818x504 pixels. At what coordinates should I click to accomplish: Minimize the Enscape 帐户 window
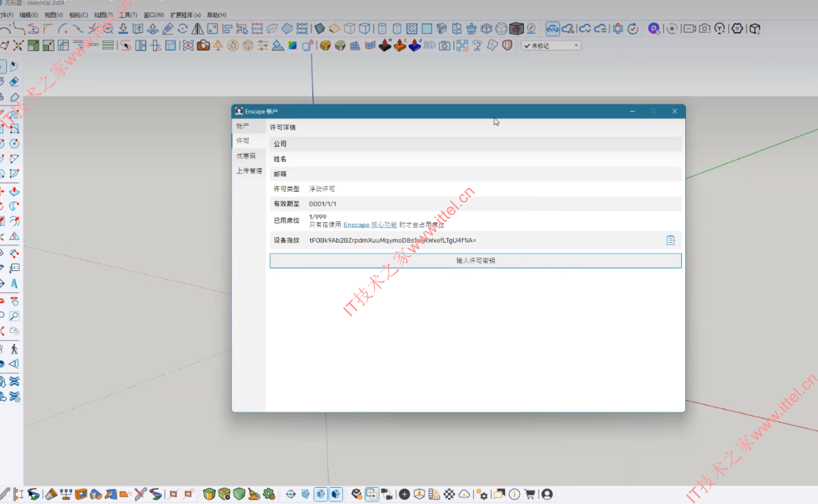coord(632,111)
